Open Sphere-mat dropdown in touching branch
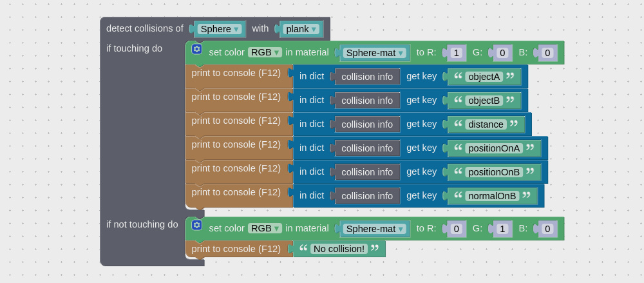 (375, 53)
